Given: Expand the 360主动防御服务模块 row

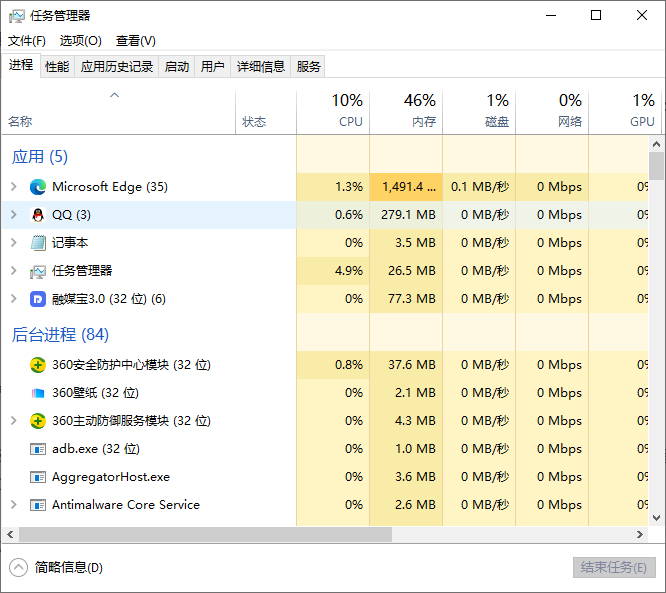Looking at the screenshot, I should tap(14, 421).
